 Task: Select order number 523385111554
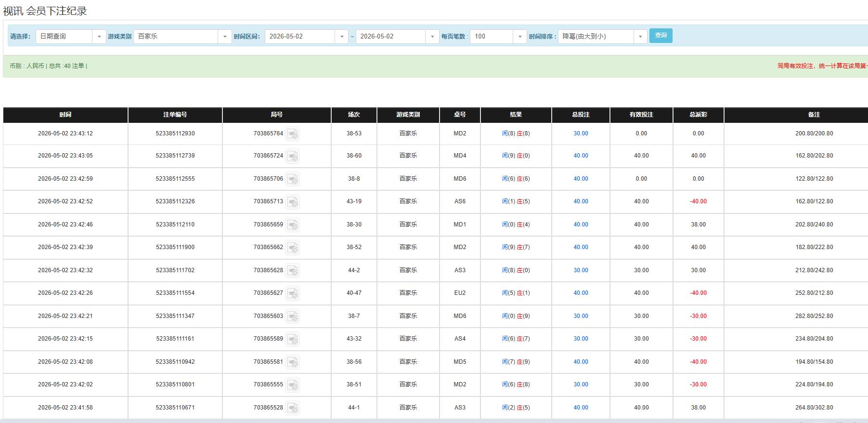click(x=175, y=293)
